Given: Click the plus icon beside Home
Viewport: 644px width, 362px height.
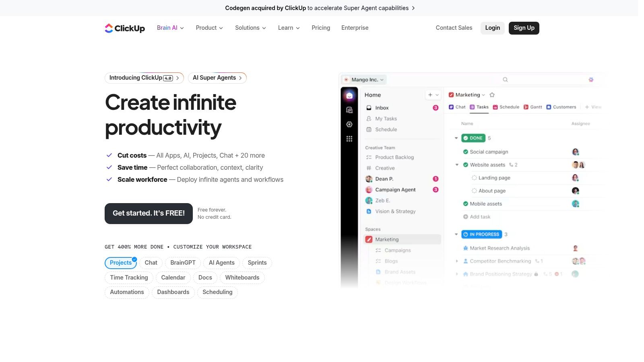Looking at the screenshot, I should tap(430, 95).
